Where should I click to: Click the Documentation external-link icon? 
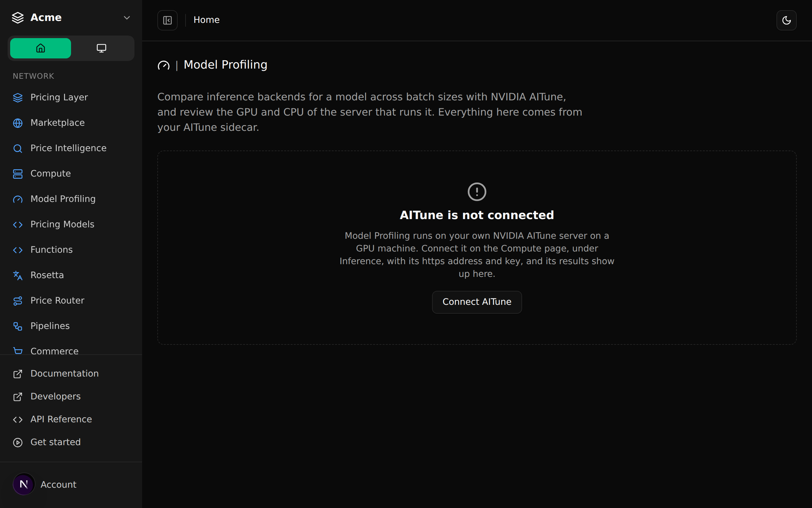pos(18,374)
